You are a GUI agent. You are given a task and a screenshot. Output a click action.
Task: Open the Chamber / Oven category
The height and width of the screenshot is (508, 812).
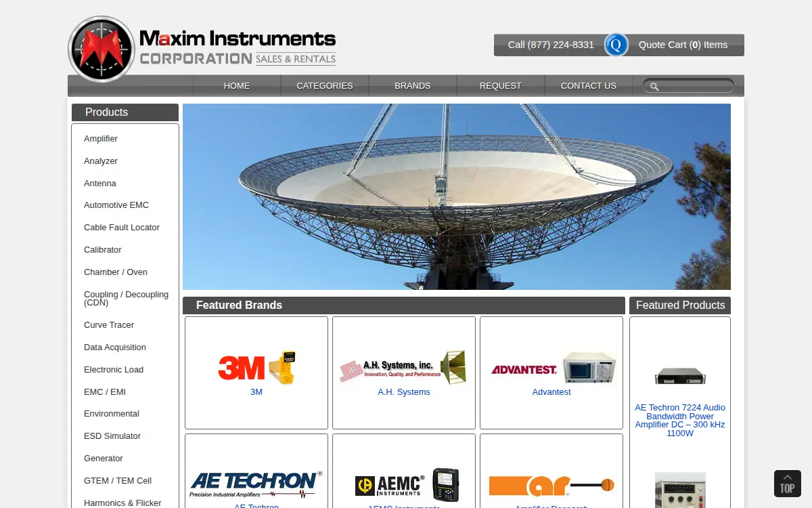click(116, 272)
